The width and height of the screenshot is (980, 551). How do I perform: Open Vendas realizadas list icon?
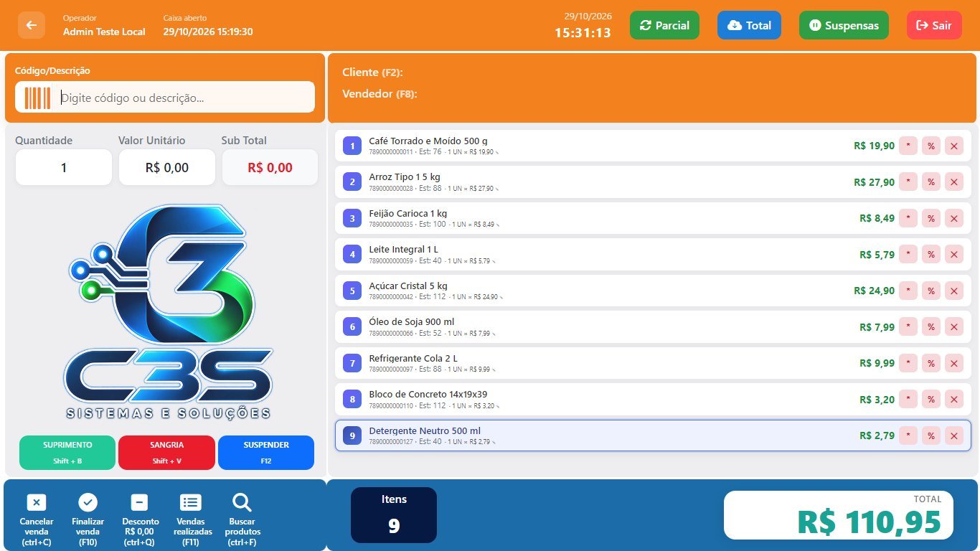click(x=191, y=502)
